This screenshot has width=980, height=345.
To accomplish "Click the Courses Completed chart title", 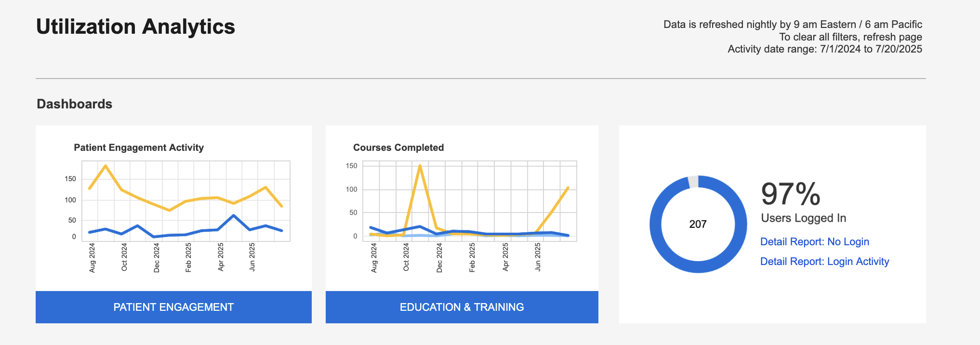I will 398,147.
